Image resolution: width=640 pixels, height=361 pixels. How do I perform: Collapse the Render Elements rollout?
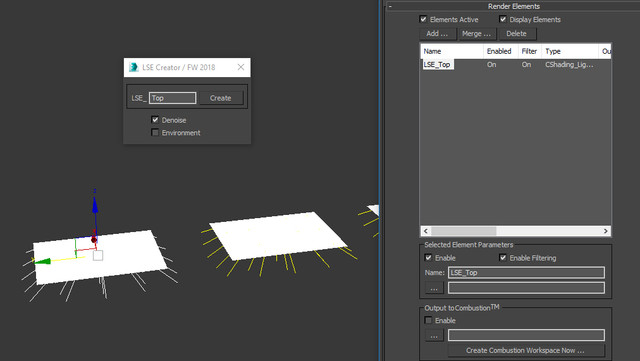click(390, 6)
